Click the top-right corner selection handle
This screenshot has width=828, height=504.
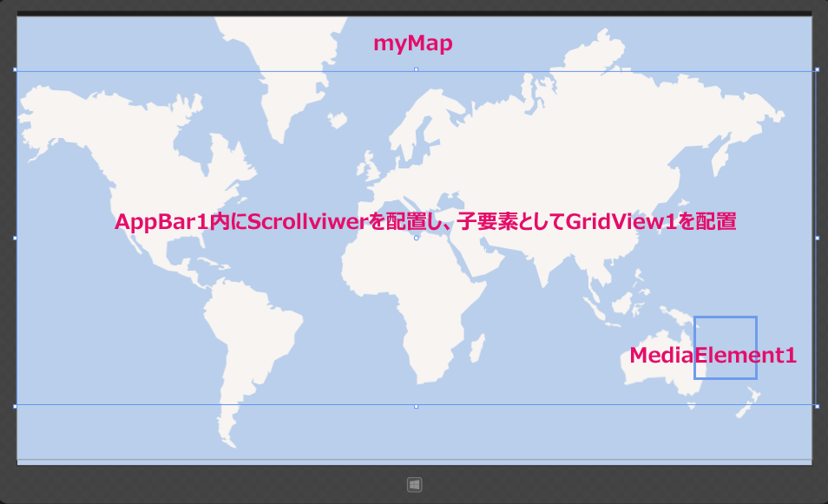coord(817,69)
